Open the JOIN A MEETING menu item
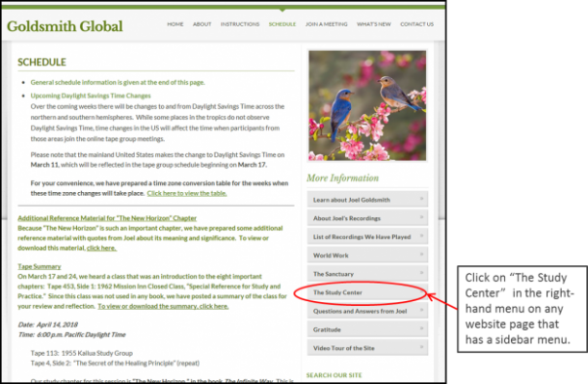 326,24
